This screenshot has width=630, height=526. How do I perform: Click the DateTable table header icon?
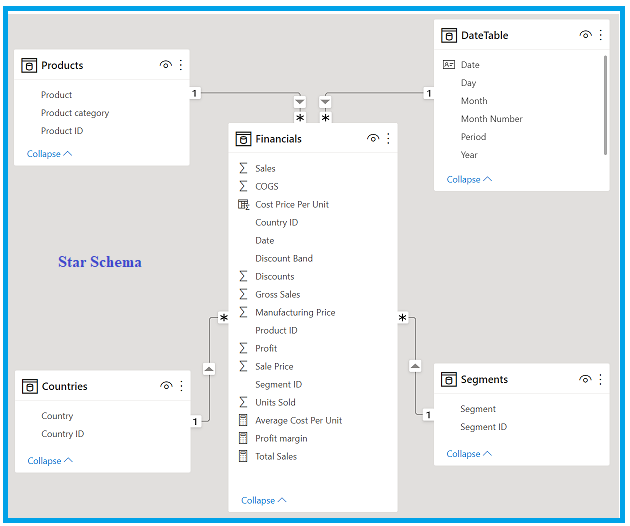(x=449, y=35)
